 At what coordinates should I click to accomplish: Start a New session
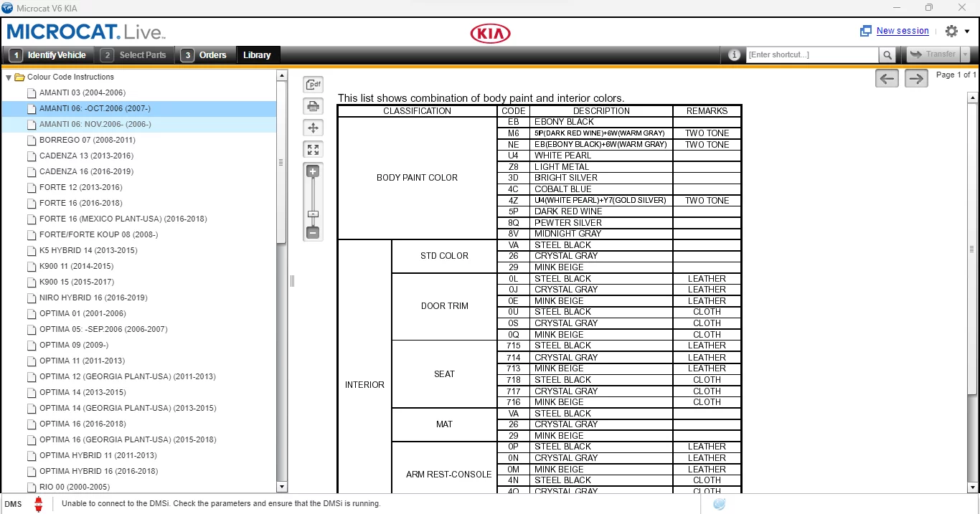coord(902,31)
